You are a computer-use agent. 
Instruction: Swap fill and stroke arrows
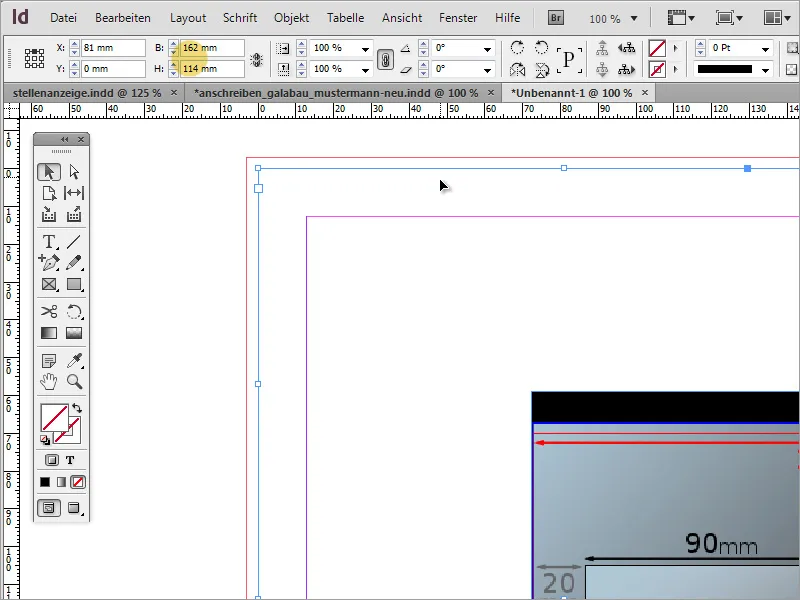click(77, 408)
